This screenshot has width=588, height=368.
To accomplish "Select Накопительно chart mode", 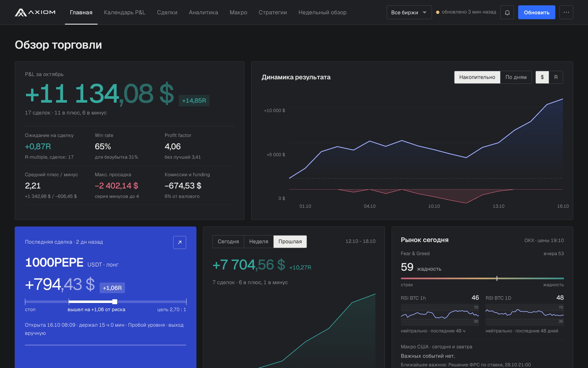I will pos(477,77).
